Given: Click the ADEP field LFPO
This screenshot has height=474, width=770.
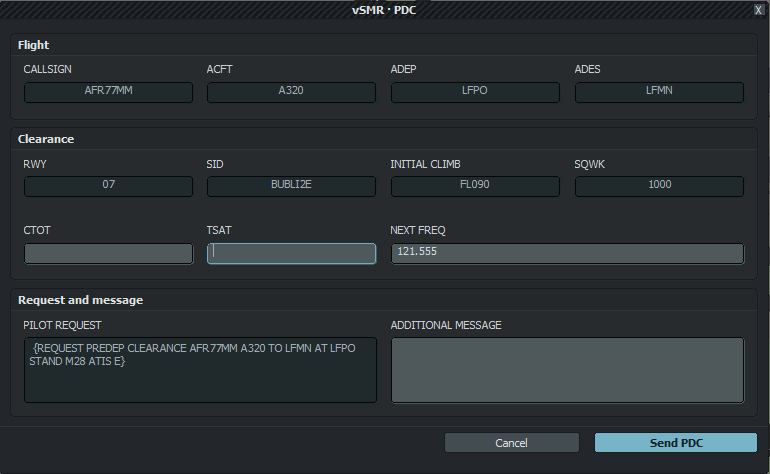Looking at the screenshot, I should coord(475,92).
